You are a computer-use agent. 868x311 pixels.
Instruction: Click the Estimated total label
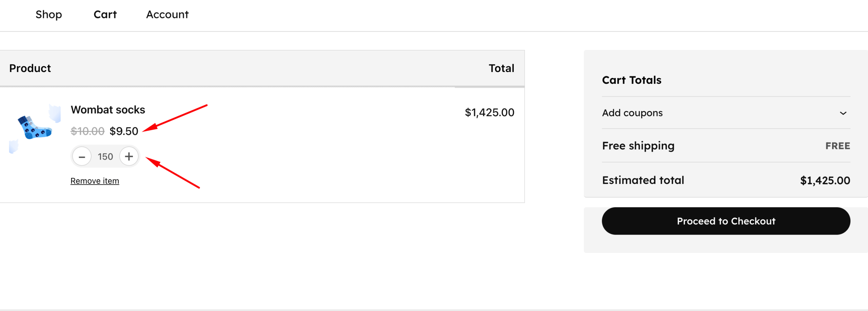click(643, 180)
